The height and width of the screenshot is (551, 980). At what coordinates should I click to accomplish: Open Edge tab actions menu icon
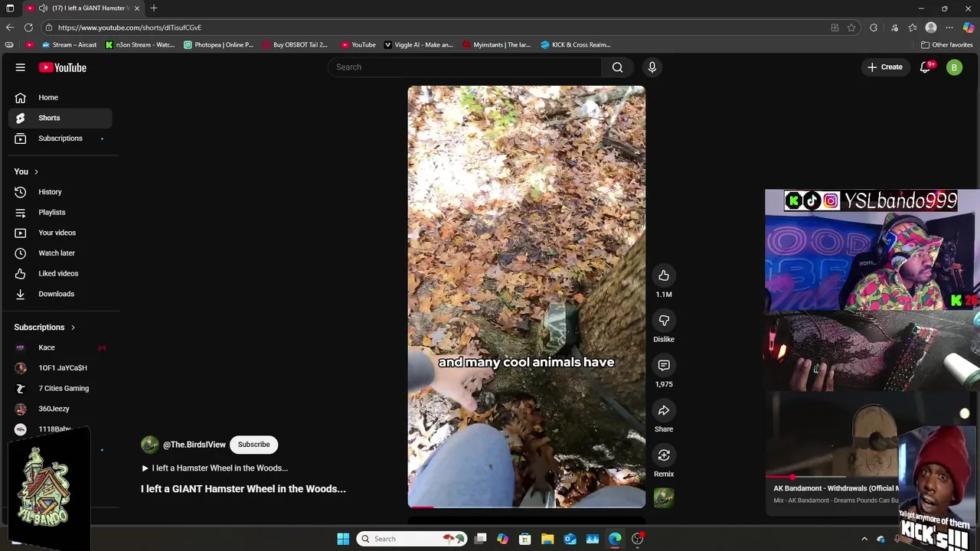pos(10,8)
